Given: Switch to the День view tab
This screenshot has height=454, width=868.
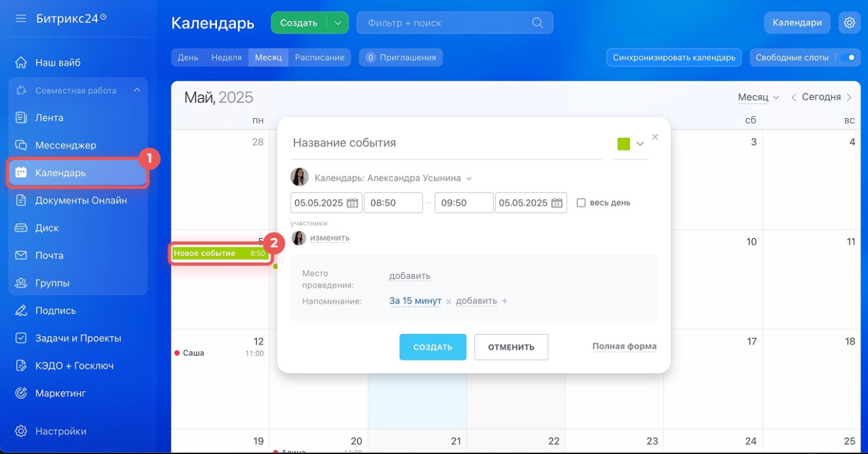Looking at the screenshot, I should (188, 58).
